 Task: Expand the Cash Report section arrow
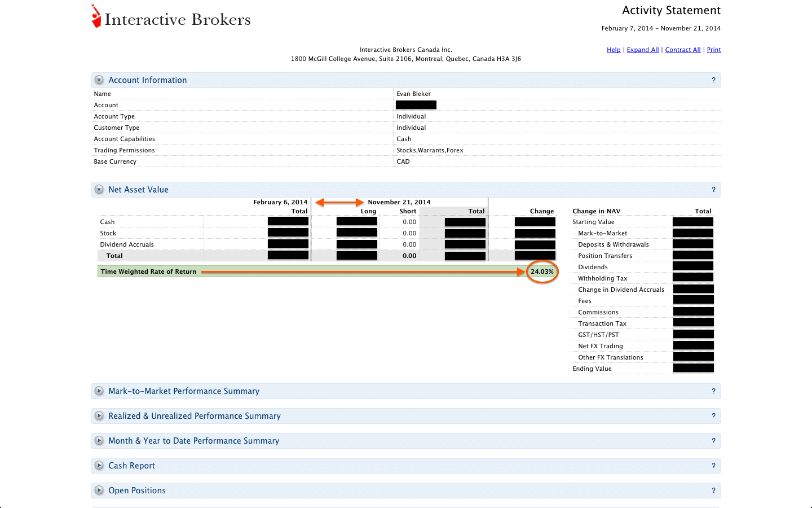tap(99, 465)
